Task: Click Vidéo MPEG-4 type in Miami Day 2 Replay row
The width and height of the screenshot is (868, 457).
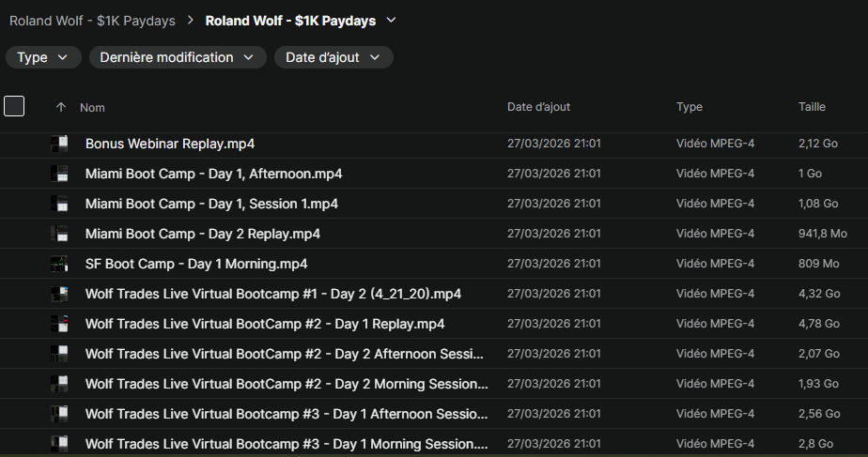Action: tap(715, 234)
